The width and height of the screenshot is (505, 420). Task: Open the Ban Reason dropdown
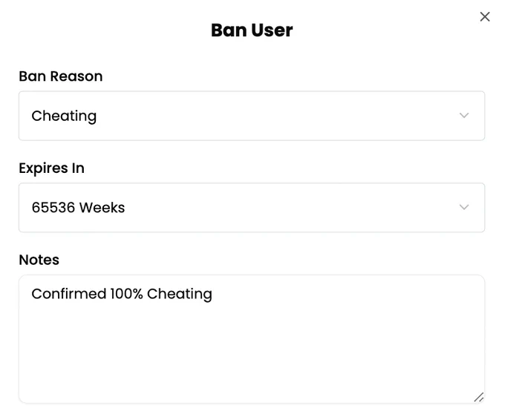click(x=252, y=116)
